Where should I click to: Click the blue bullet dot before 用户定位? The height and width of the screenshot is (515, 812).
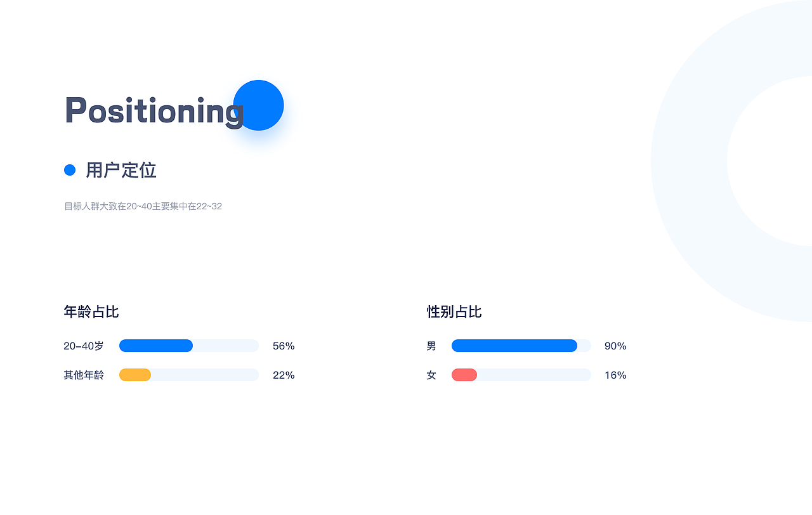pyautogui.click(x=70, y=170)
